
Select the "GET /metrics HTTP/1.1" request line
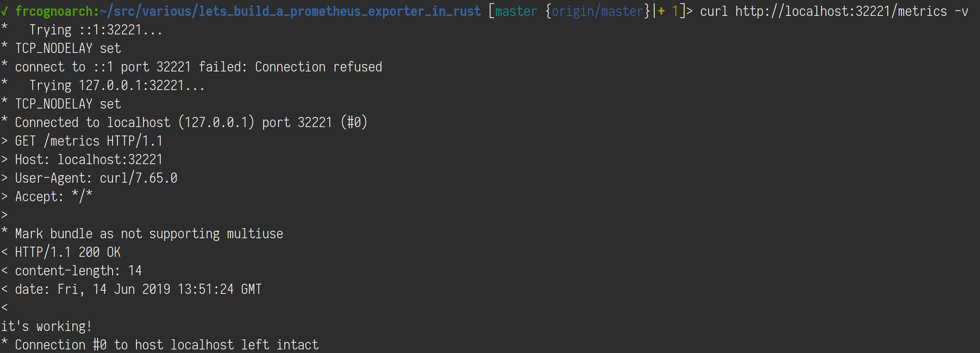click(89, 141)
